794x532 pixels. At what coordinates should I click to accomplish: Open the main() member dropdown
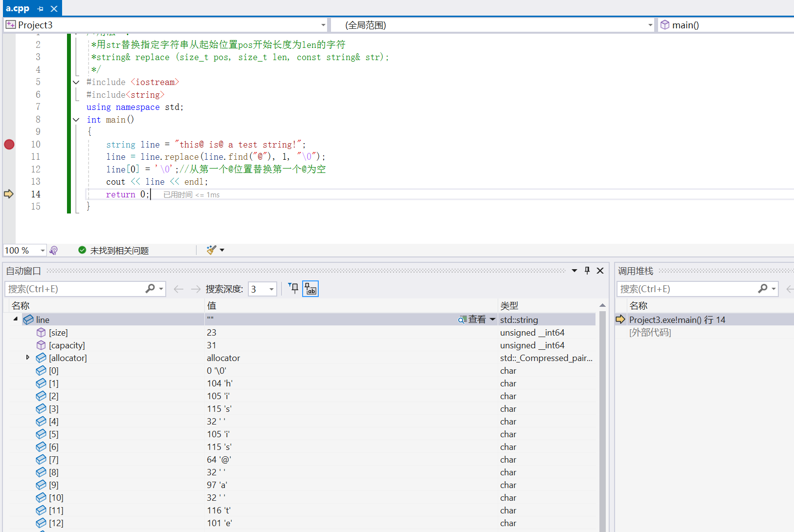[x=726, y=25]
